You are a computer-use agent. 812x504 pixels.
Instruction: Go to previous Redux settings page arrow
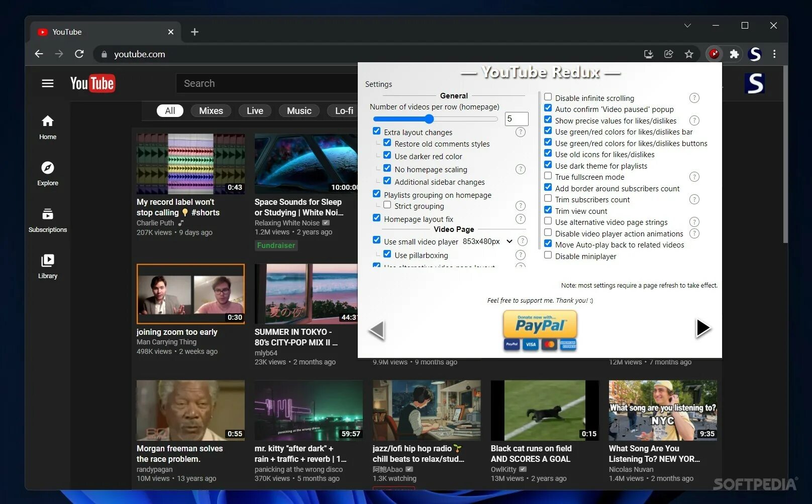[377, 329]
